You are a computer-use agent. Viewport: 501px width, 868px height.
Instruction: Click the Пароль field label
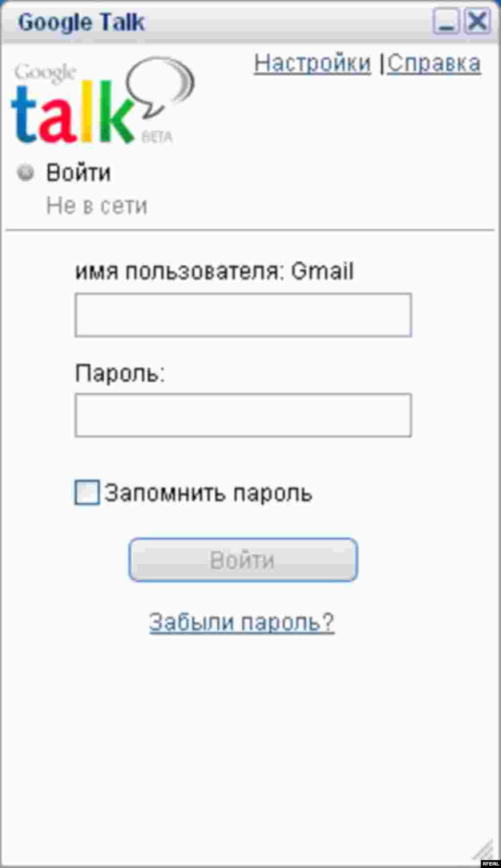(x=120, y=374)
